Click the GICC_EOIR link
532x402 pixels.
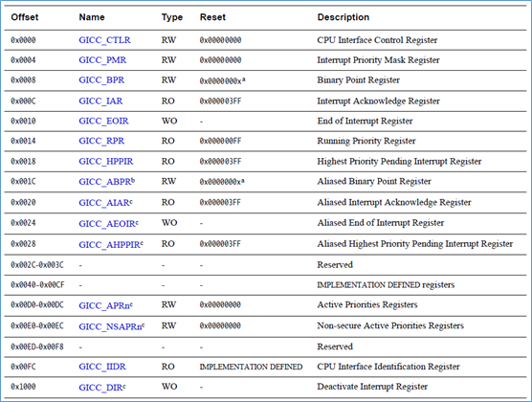click(104, 121)
